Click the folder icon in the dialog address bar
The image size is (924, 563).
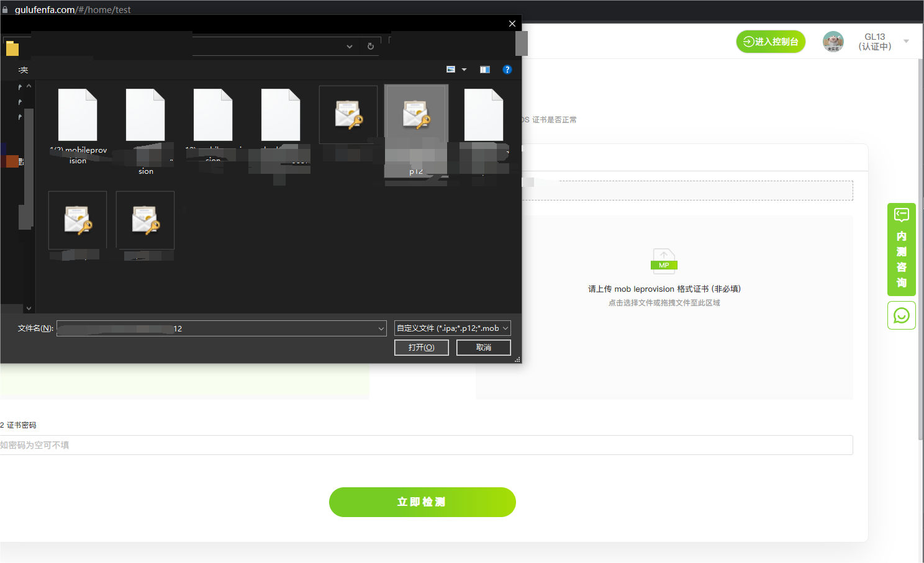click(12, 48)
